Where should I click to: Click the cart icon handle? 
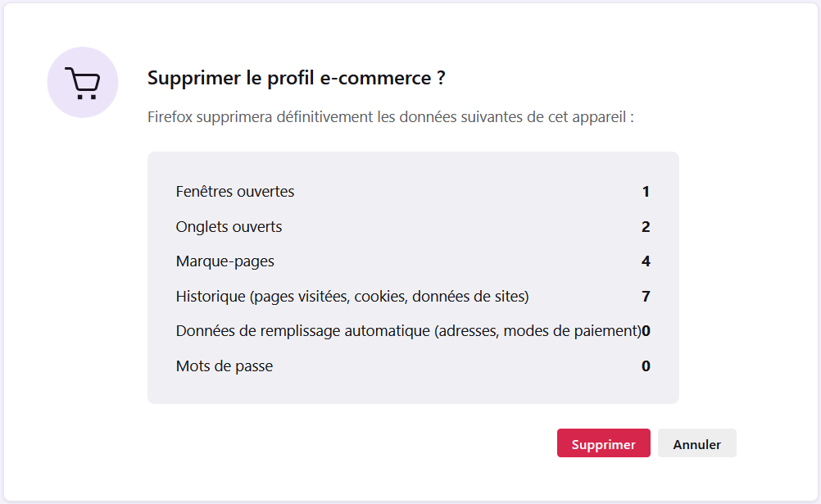tap(69, 67)
